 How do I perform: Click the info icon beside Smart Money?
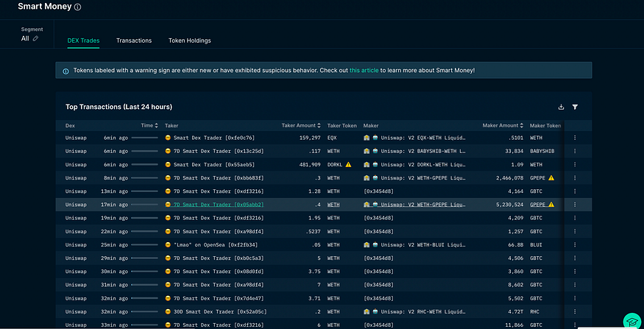point(78,7)
